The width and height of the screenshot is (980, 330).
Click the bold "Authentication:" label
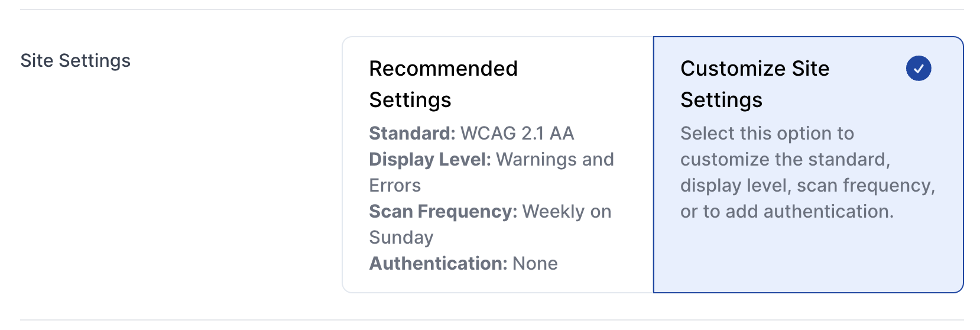pos(438,263)
